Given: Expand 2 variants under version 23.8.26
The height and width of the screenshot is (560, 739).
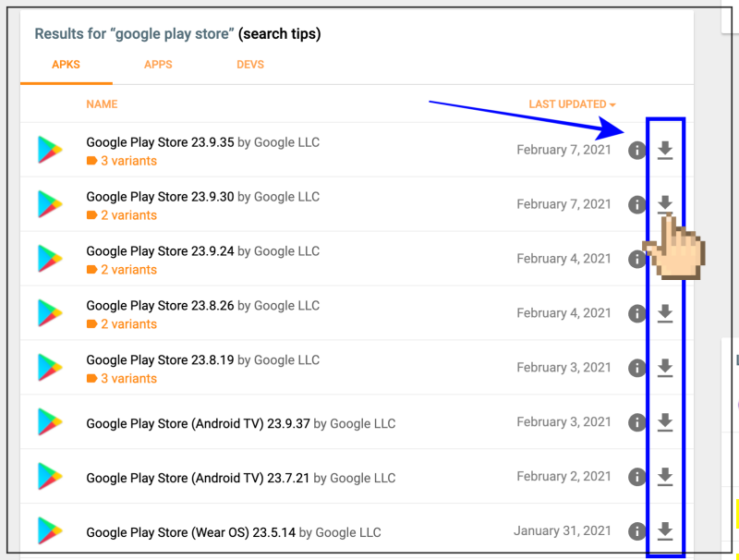Looking at the screenshot, I should 122,324.
